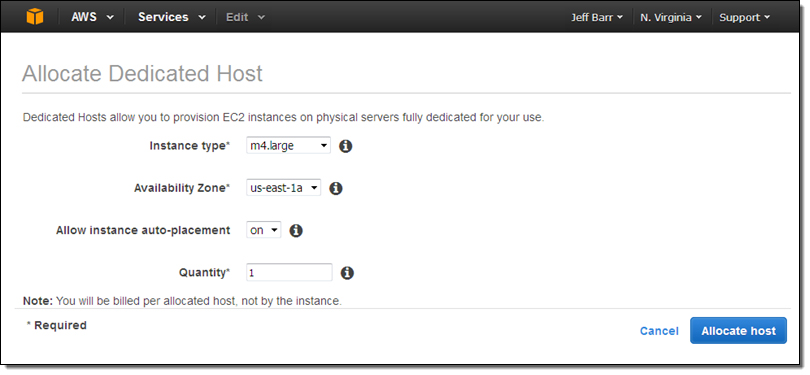Viewport: 810px width, 375px height.
Task: Open the Support menu
Action: coord(744,18)
